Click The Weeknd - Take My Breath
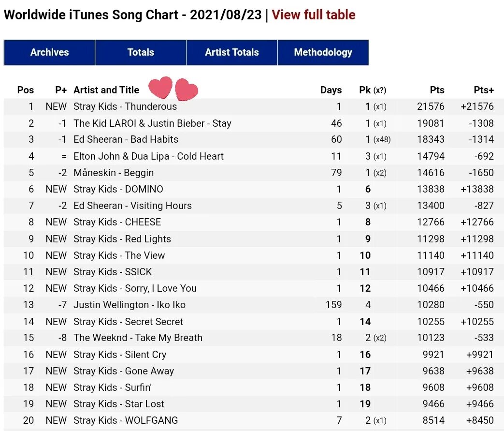This screenshot has height=431, width=504. [138, 338]
